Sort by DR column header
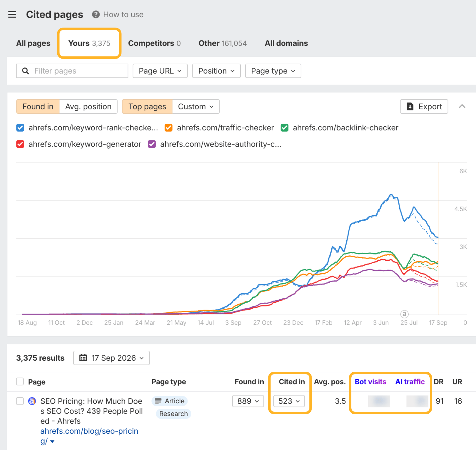 coord(438,381)
